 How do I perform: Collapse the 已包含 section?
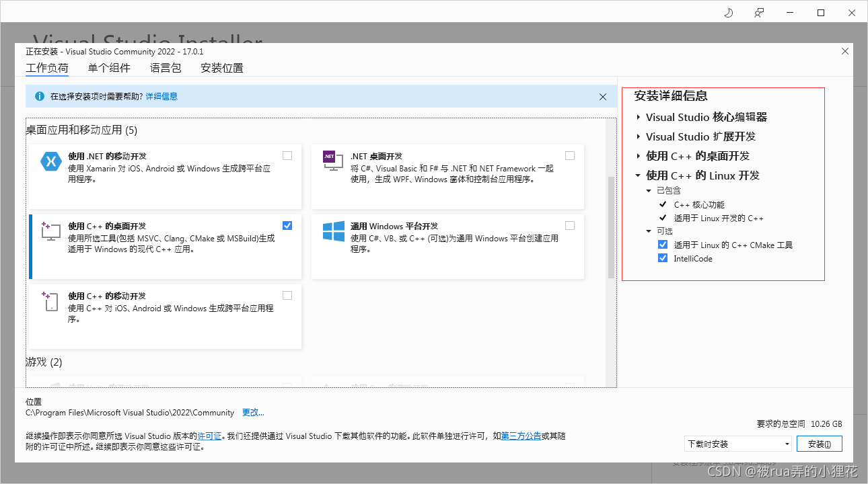tap(649, 190)
